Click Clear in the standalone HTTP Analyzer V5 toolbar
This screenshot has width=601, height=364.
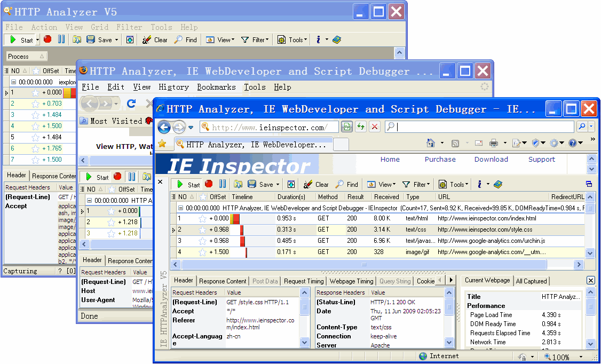[x=155, y=39]
